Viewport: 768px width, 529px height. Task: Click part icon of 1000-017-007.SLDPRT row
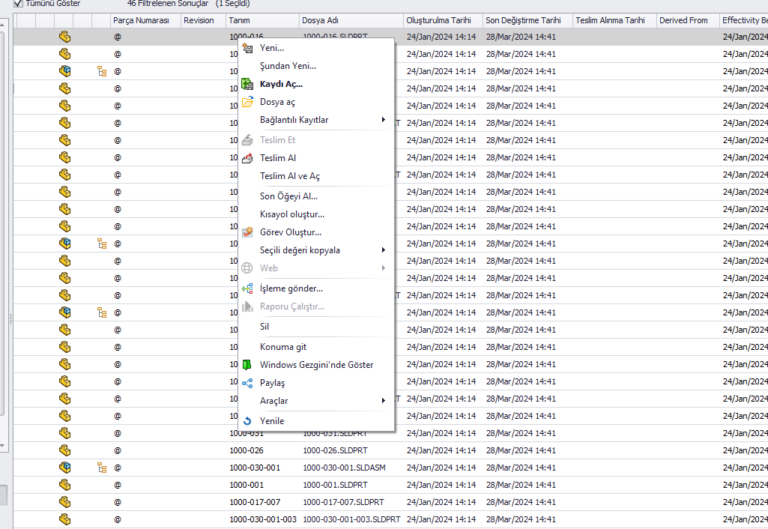65,502
